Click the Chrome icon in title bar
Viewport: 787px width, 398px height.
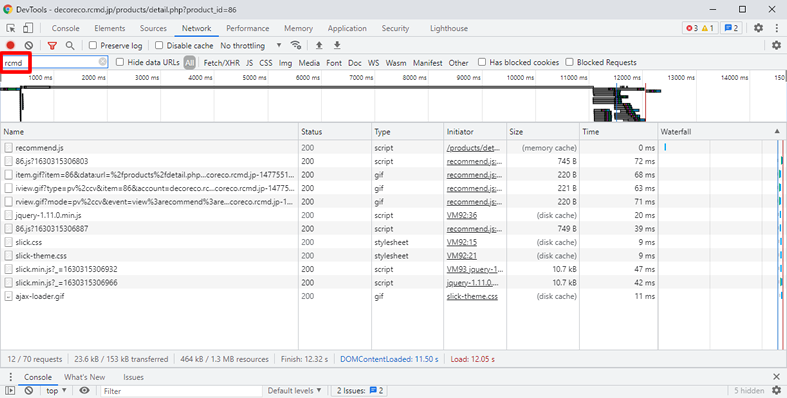[8, 9]
